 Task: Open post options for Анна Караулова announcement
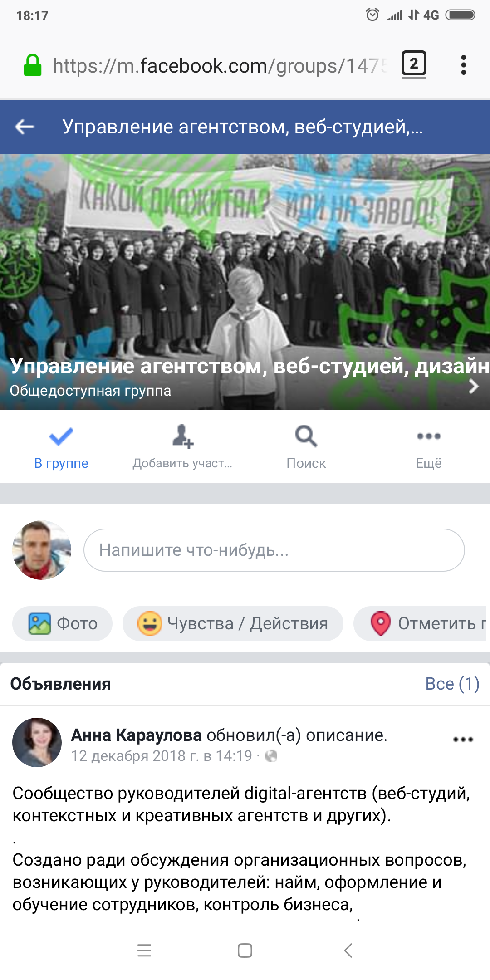click(463, 740)
